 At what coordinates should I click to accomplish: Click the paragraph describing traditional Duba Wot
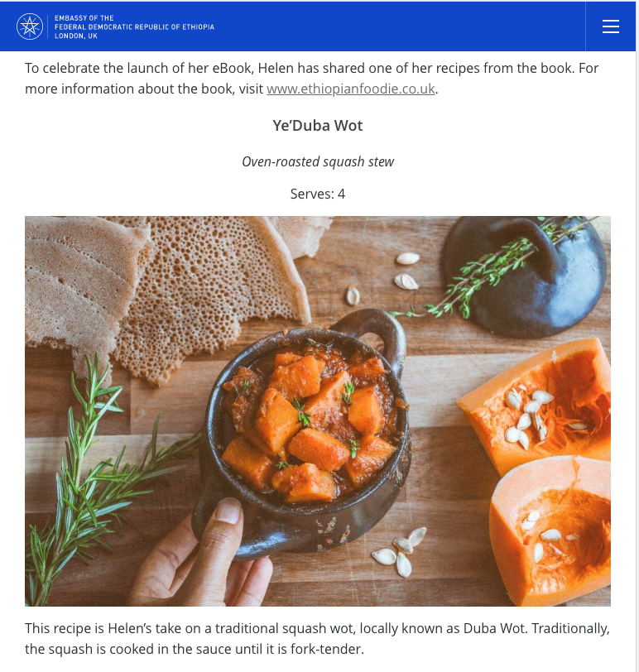click(x=317, y=639)
